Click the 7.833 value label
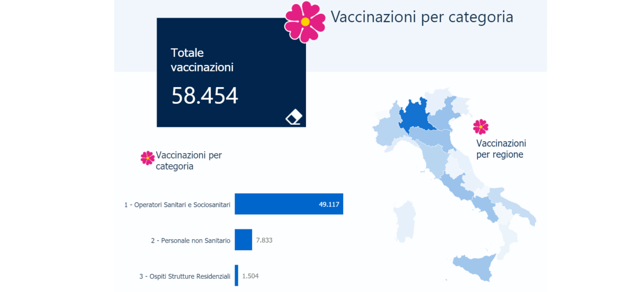 click(264, 240)
